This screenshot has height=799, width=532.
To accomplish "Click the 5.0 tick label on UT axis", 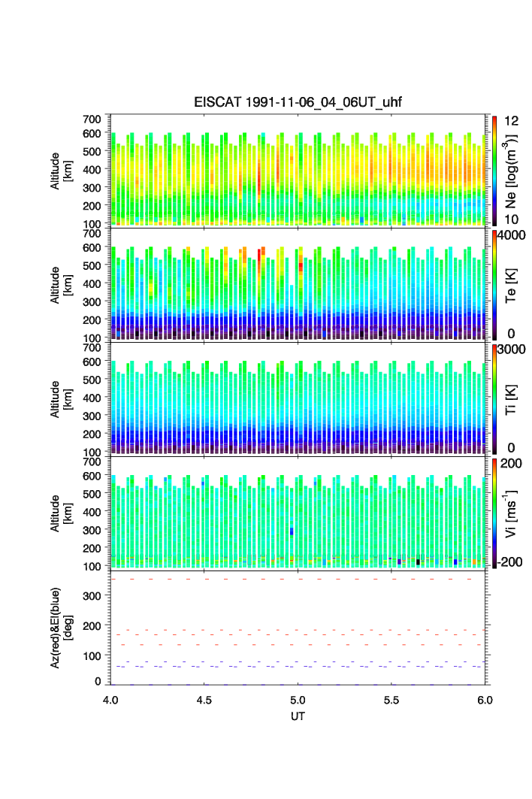I will coord(298,700).
